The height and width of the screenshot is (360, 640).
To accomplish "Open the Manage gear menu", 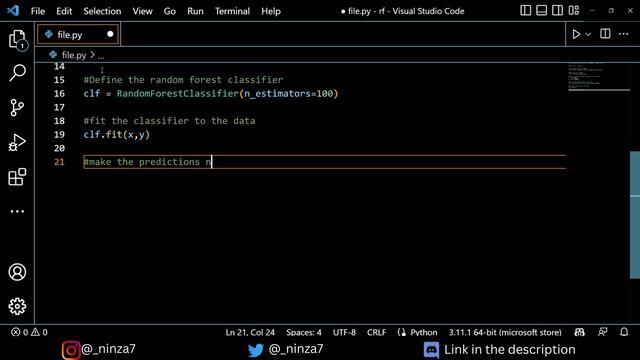I will 17,306.
